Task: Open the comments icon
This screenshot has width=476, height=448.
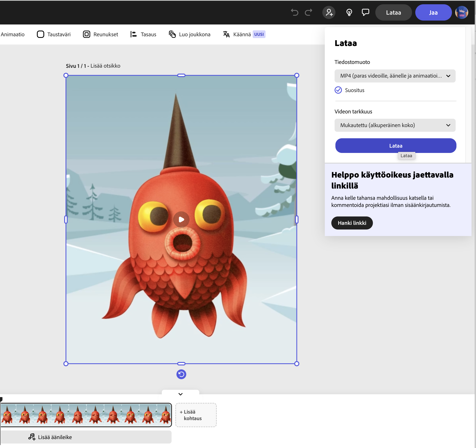Action: click(365, 12)
